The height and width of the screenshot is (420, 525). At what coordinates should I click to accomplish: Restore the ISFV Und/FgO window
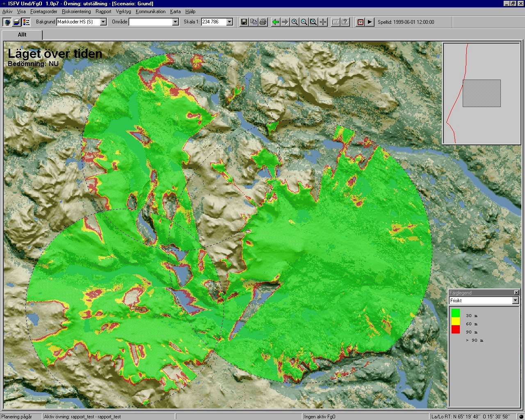(513, 3)
